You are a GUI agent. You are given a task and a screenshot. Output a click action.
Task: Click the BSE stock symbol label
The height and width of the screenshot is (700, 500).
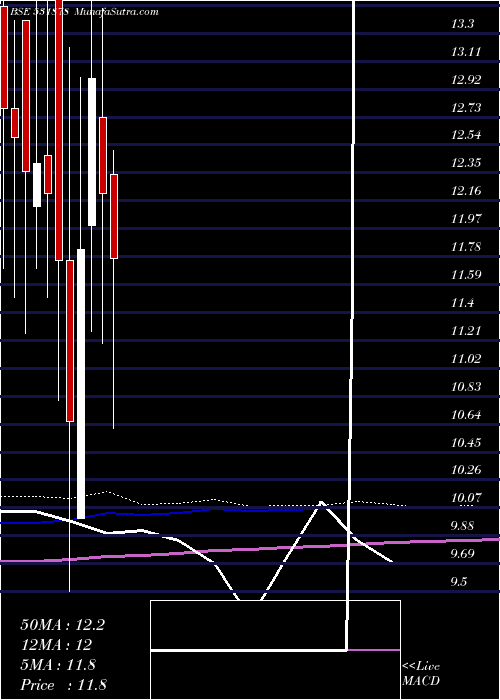[x=39, y=12]
